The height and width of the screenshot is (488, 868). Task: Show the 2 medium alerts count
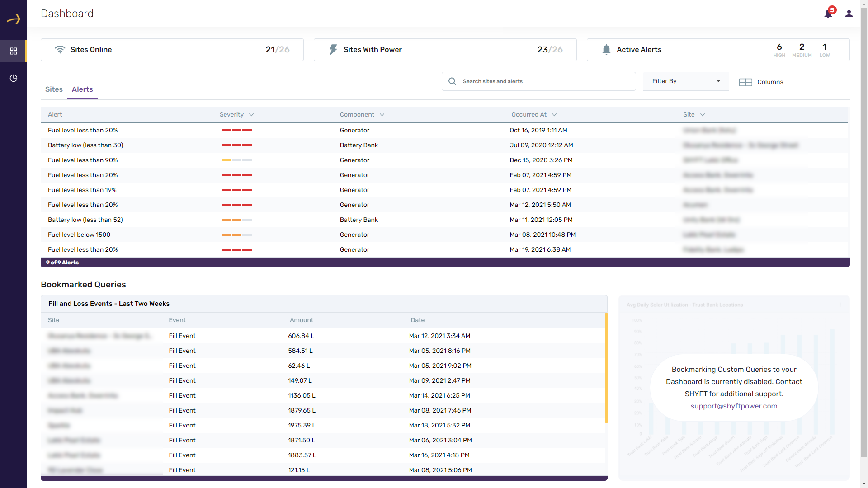point(802,50)
